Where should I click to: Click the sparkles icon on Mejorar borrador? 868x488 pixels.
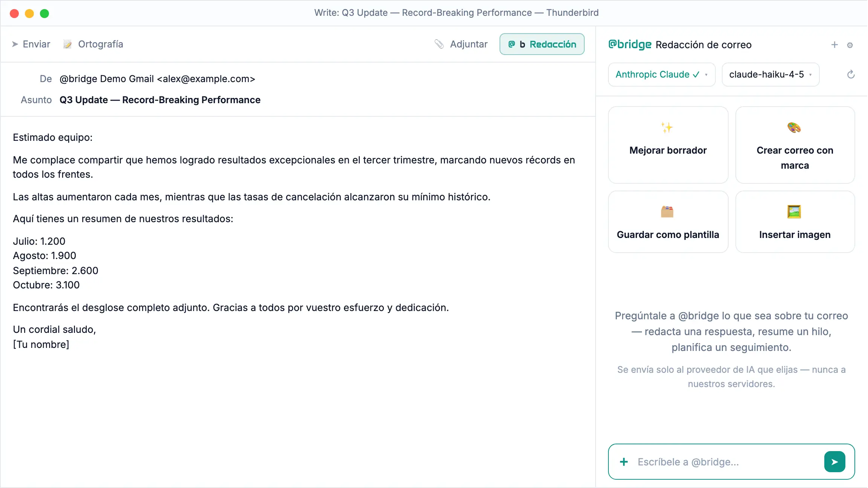pyautogui.click(x=667, y=128)
